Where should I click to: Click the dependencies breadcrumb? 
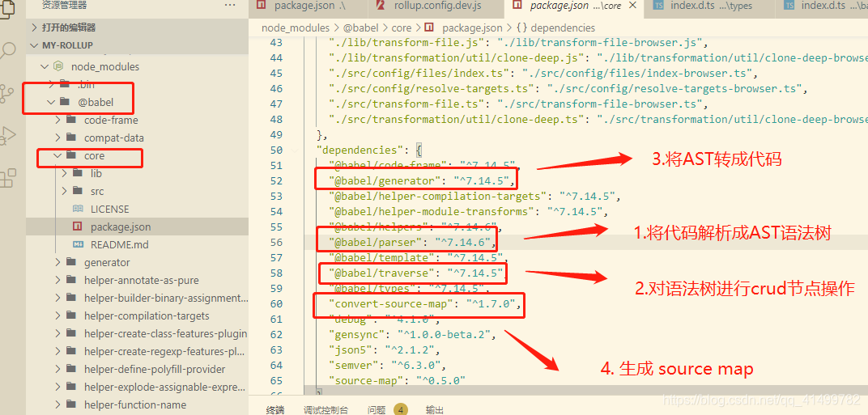point(563,28)
